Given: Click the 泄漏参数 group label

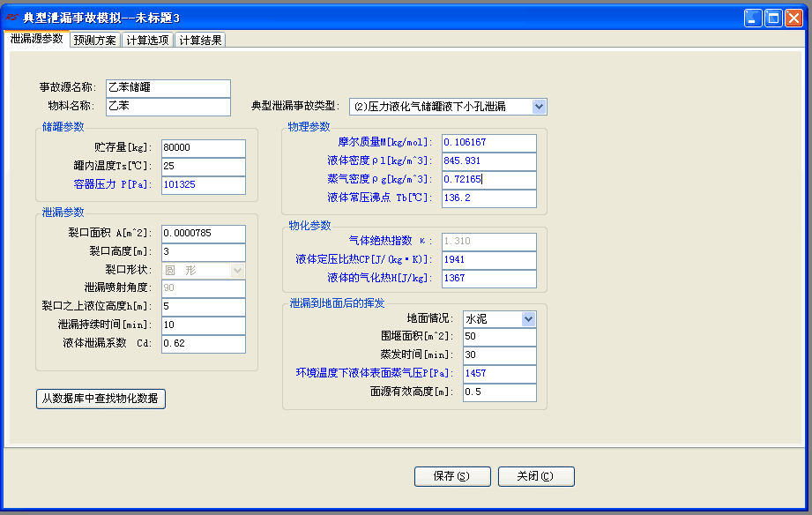Looking at the screenshot, I should point(63,213).
